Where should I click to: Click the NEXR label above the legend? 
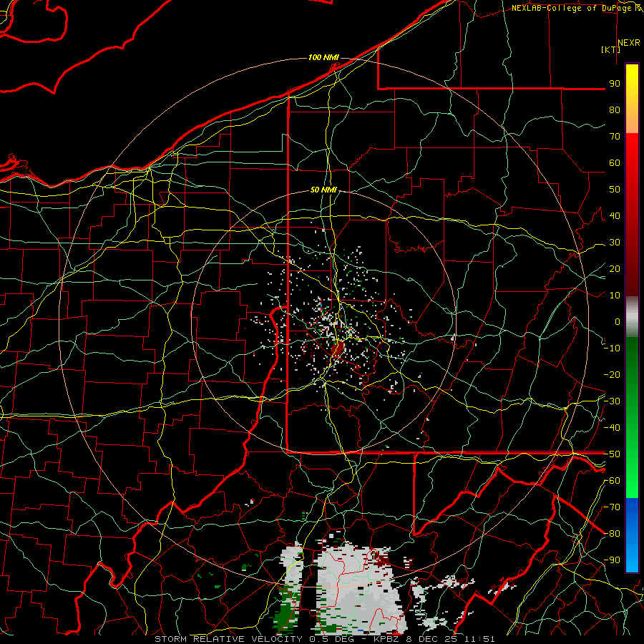pyautogui.click(x=629, y=43)
